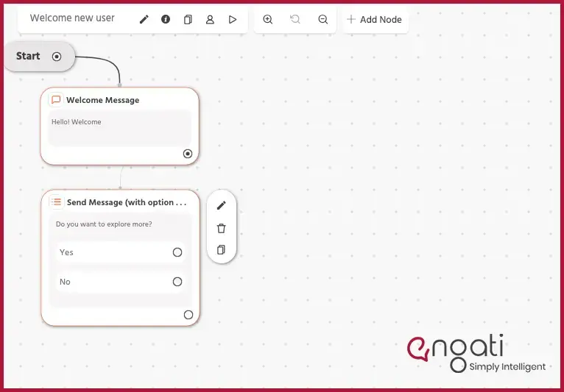Viewport: 564px width, 392px height.
Task: Copy the Send Message node
Action: tap(221, 250)
